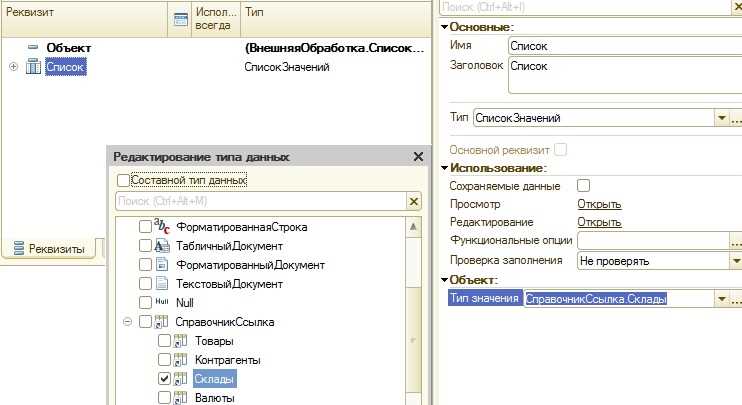Screen dimensions: 742x405
Task: Open the Тип dropdown arrow
Action: (x=721, y=117)
